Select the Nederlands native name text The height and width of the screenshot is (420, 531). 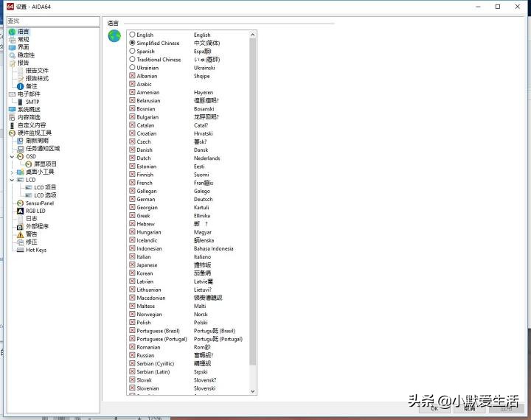tap(207, 158)
